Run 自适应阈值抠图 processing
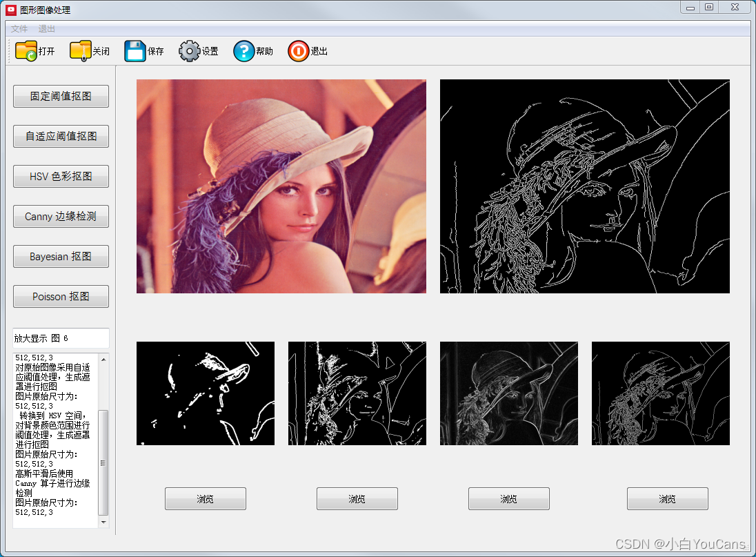 61,137
